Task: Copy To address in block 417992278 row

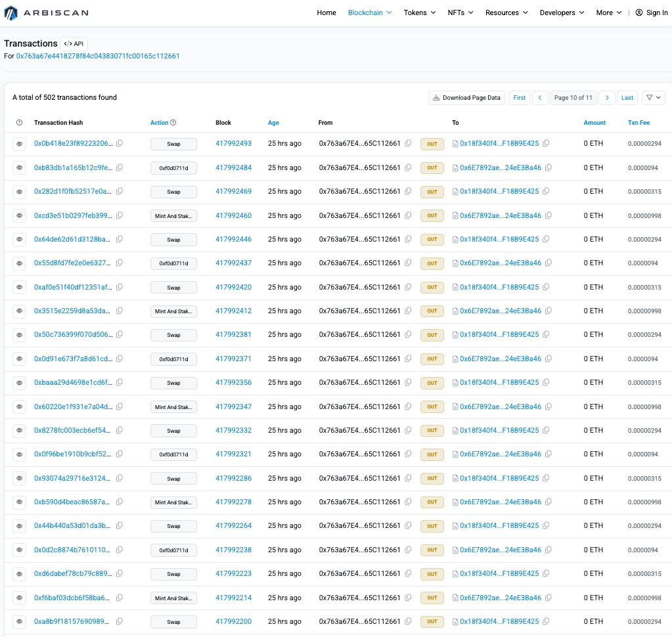Action: 548,502
